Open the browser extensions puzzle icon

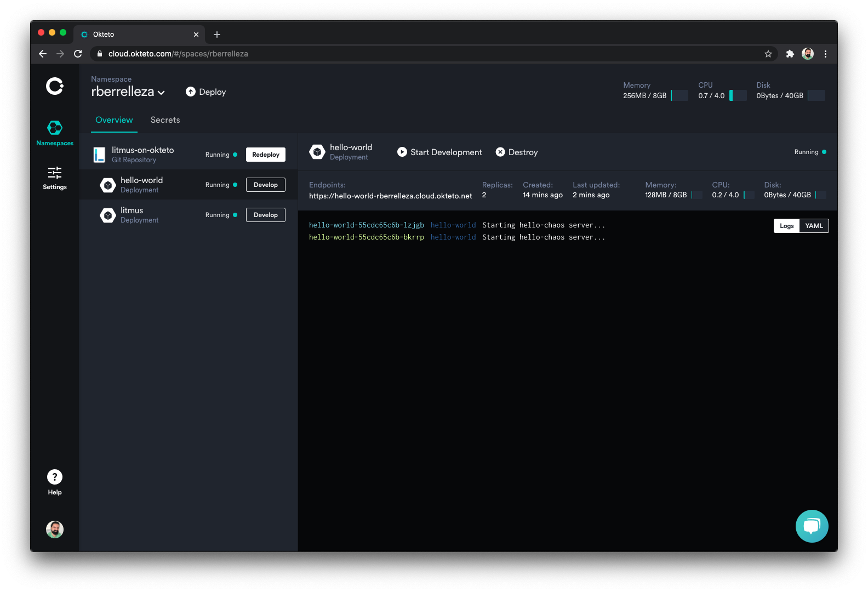coord(790,54)
